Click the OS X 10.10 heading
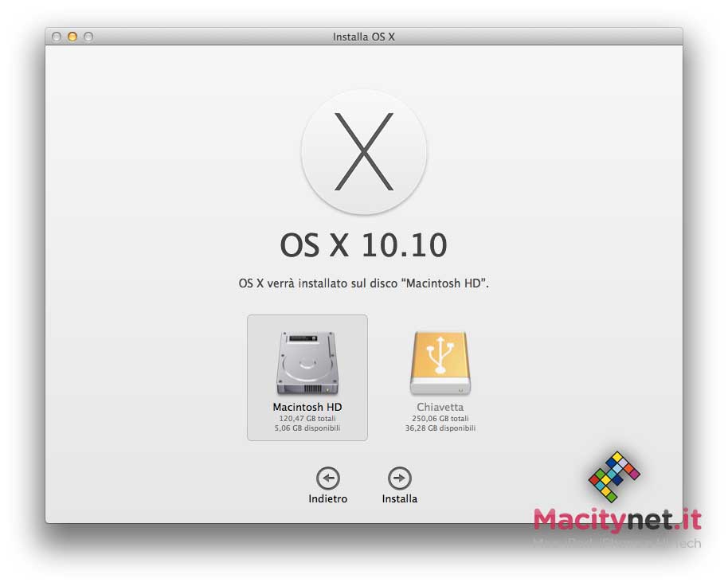This screenshot has width=728, height=586. tap(363, 245)
